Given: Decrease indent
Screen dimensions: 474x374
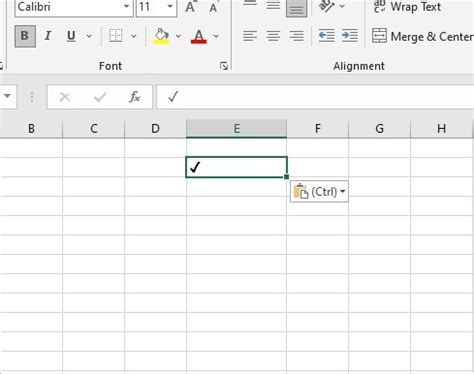Looking at the screenshot, I should (x=326, y=36).
